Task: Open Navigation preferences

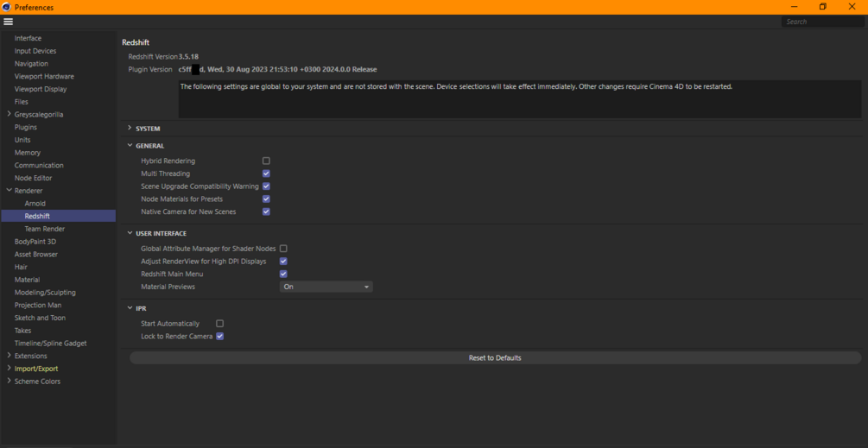Action: (31, 64)
